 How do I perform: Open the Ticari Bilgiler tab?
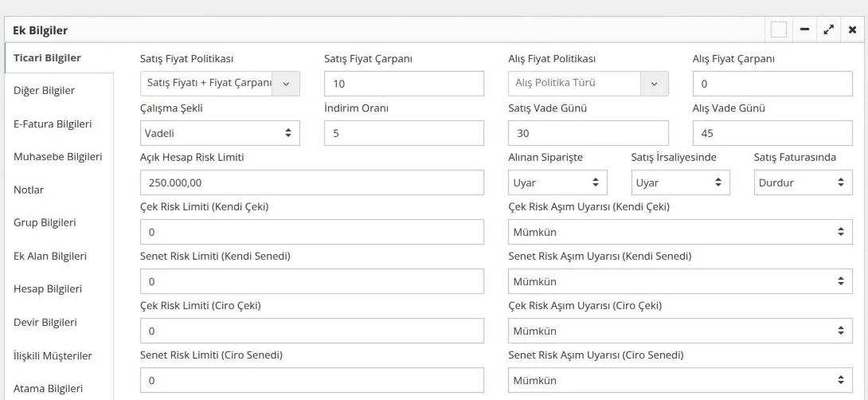click(59, 57)
